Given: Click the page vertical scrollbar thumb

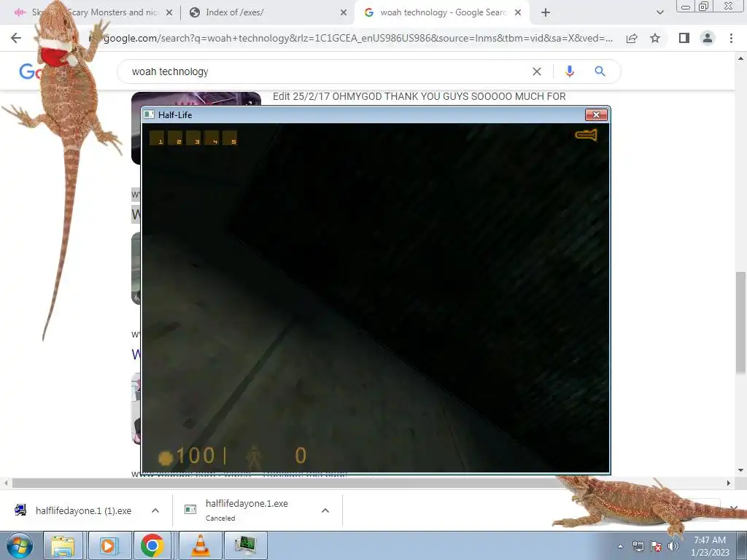Looking at the screenshot, I should click(741, 323).
